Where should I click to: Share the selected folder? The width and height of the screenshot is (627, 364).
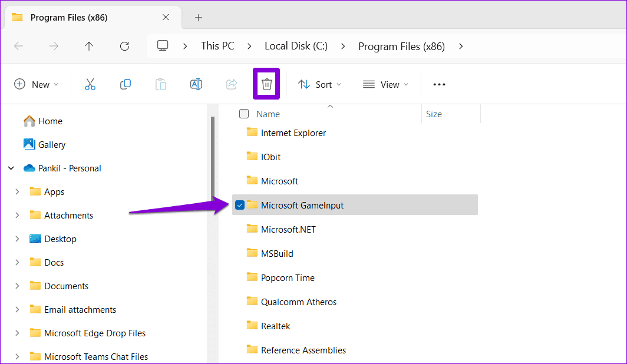[231, 84]
